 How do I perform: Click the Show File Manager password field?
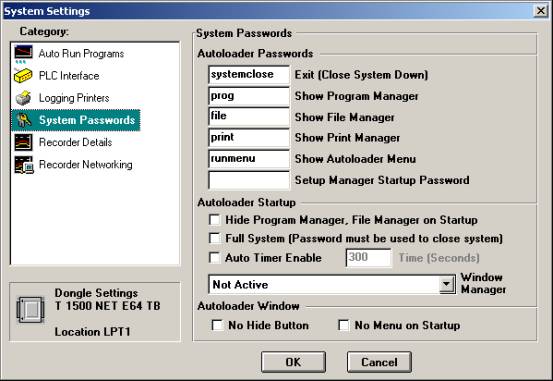click(x=249, y=117)
